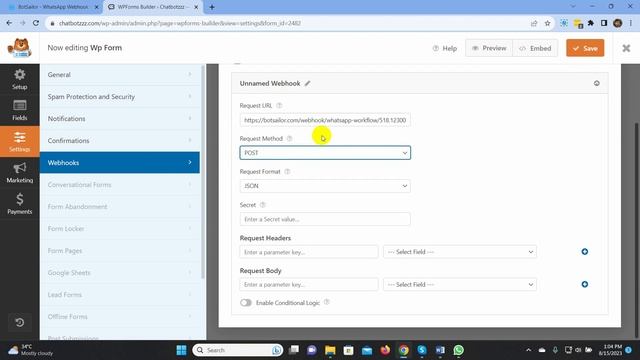Open the weather widget on taskbar

[x=31, y=350]
